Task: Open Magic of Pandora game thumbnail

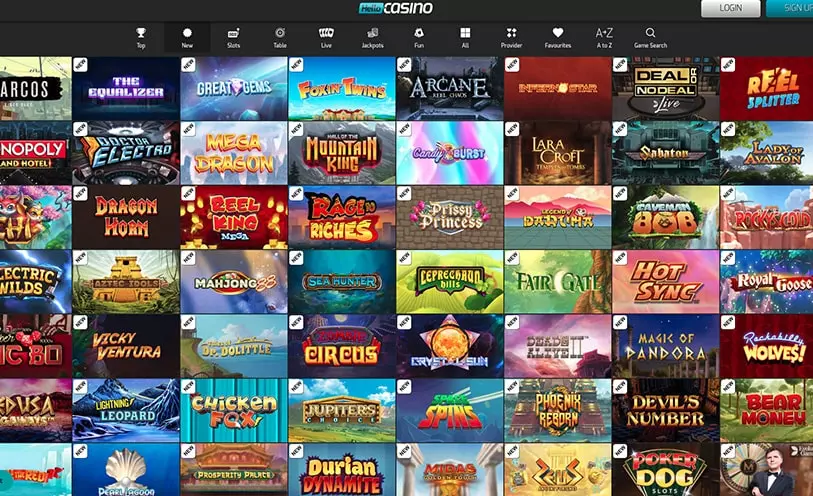Action: click(x=665, y=346)
